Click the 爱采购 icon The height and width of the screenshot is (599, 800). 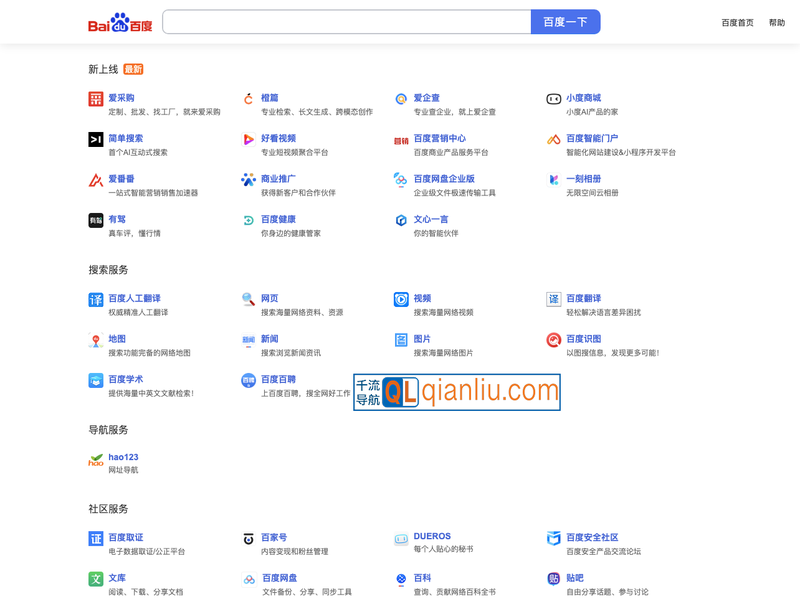96,99
